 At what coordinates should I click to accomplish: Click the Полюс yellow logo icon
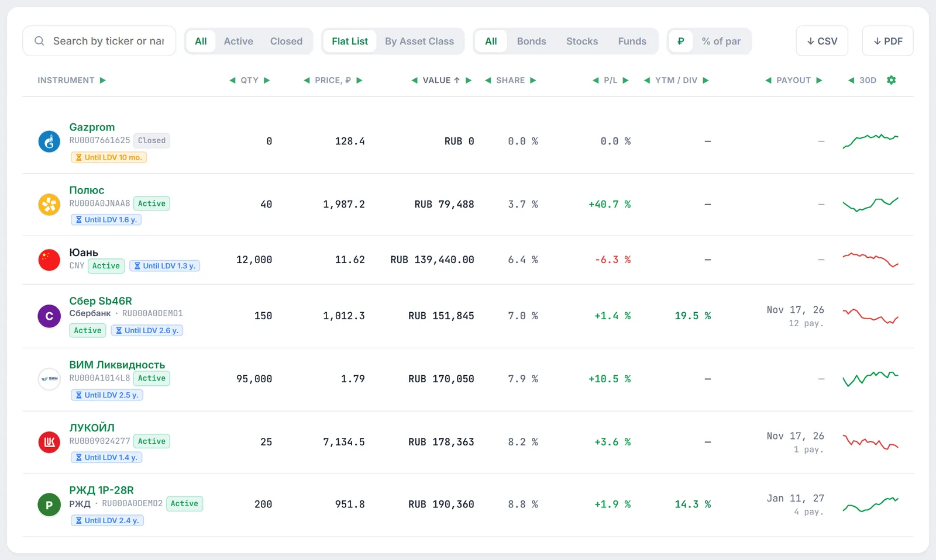tap(49, 205)
